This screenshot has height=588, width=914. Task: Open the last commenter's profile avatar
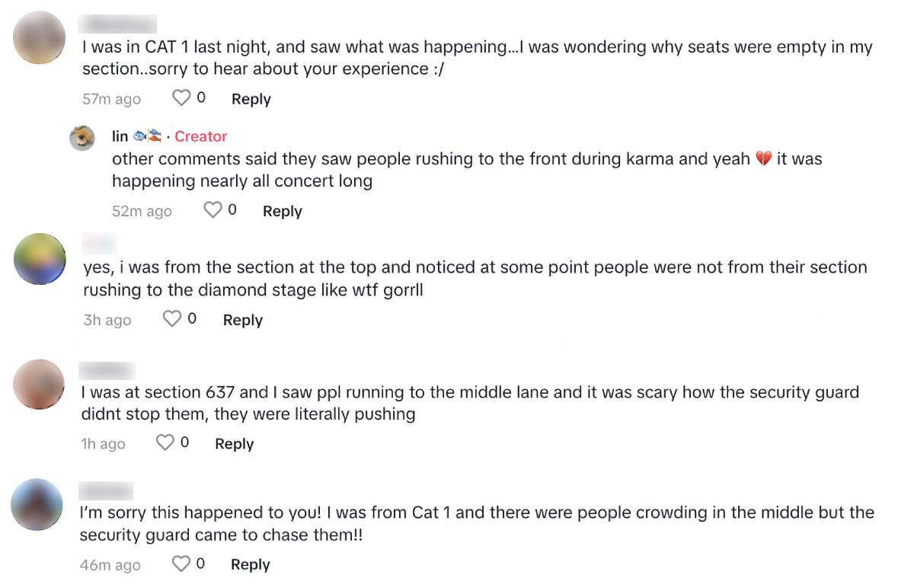(x=38, y=504)
